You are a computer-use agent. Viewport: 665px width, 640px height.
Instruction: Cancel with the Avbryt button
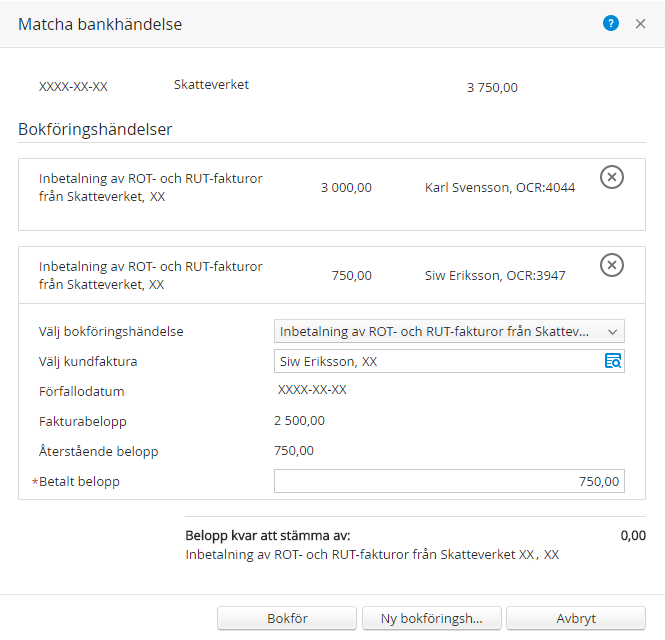[576, 618]
